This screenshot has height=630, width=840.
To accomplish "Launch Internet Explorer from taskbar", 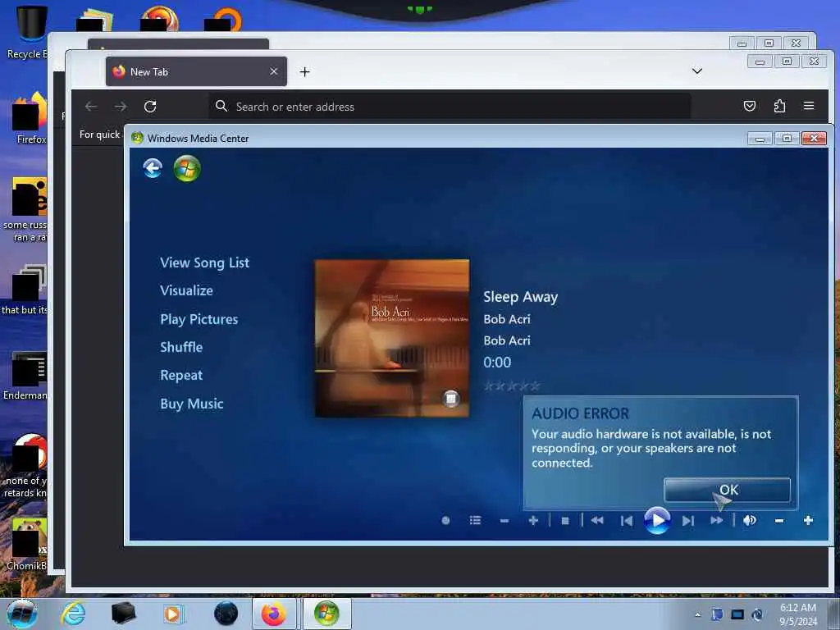I will click(x=73, y=614).
